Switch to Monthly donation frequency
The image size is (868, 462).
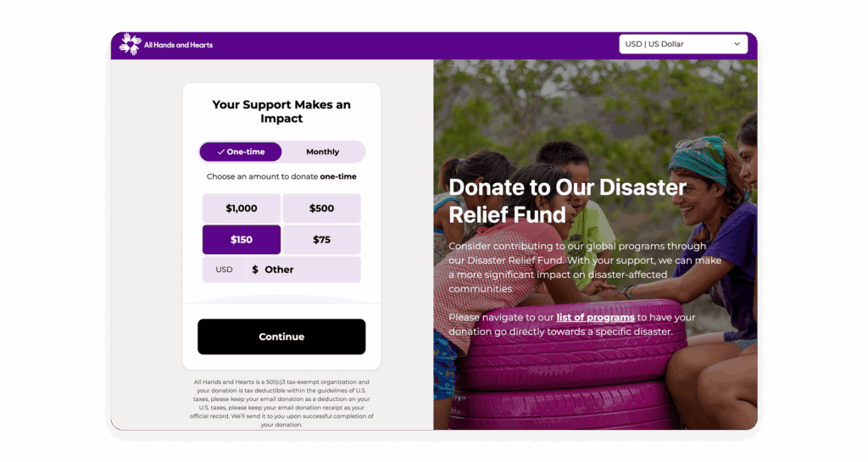[323, 152]
